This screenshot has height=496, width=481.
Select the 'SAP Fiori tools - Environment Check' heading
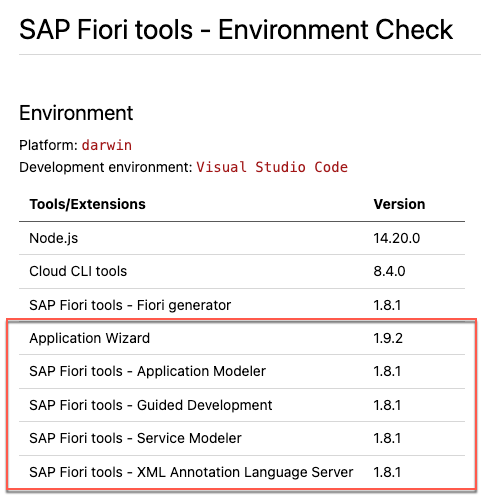click(236, 30)
